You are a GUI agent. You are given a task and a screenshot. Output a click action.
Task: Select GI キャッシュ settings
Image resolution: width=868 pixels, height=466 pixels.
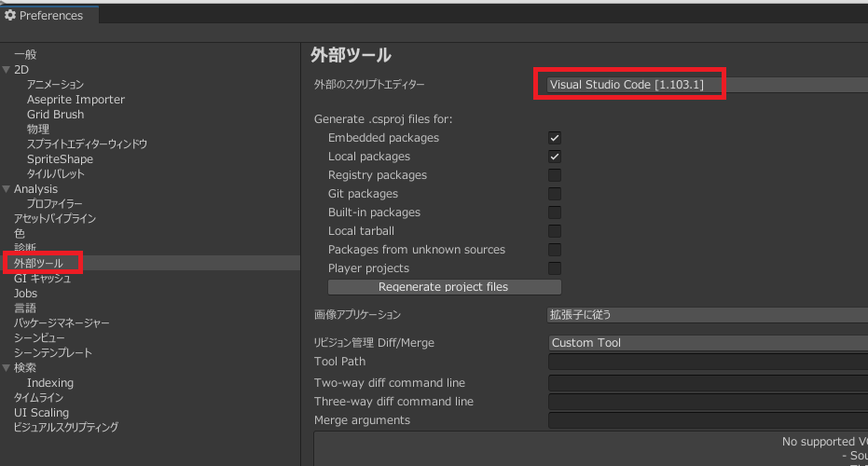[43, 279]
